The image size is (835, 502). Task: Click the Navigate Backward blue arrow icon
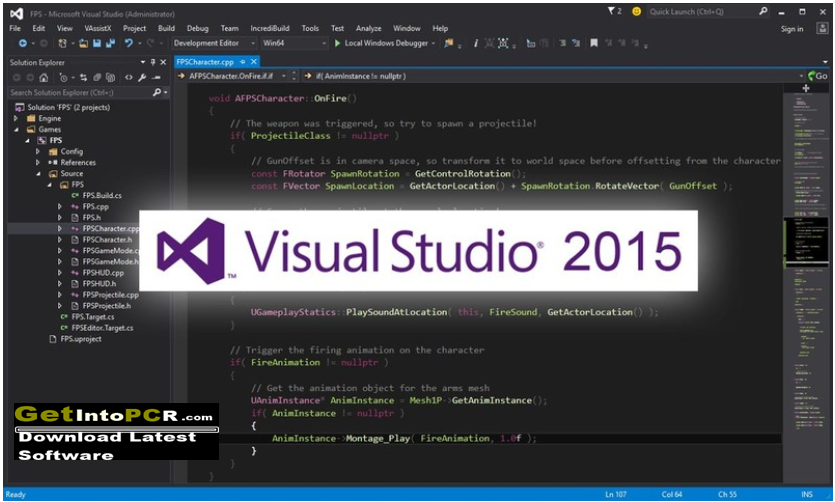(22, 43)
